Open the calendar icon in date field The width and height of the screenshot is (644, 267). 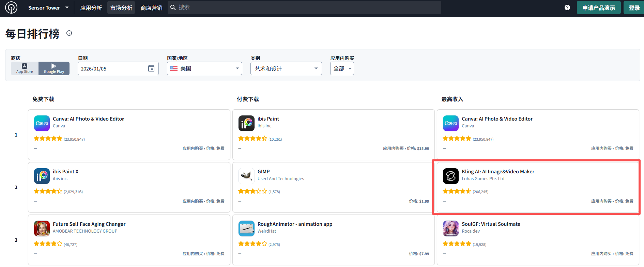click(x=151, y=68)
